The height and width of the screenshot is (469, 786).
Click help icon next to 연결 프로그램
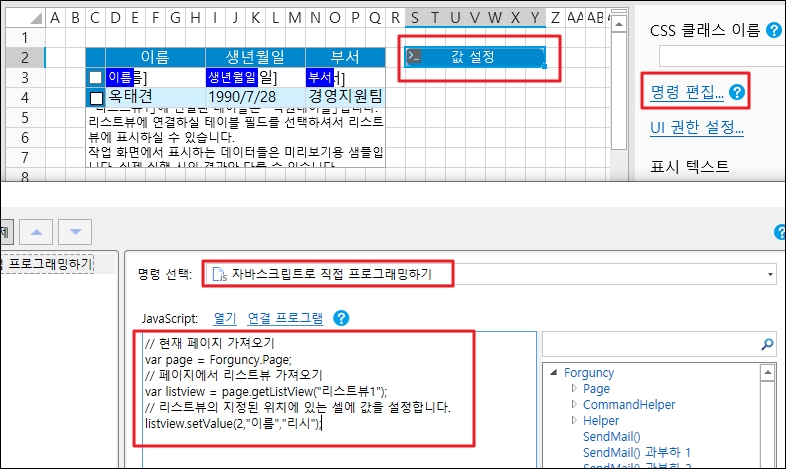[341, 318]
